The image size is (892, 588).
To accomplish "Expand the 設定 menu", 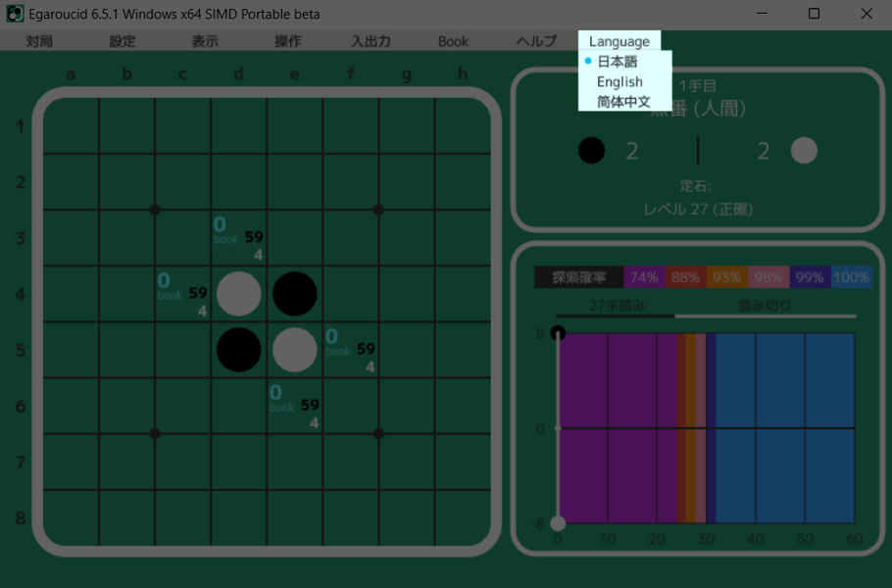I will (x=123, y=41).
